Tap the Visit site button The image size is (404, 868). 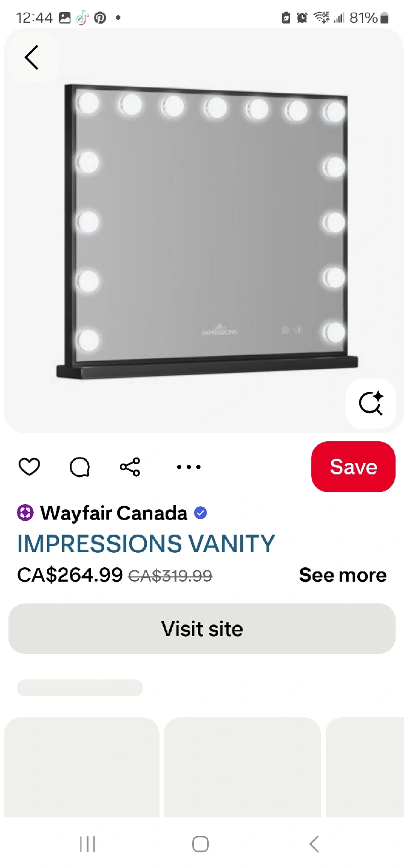(x=202, y=629)
